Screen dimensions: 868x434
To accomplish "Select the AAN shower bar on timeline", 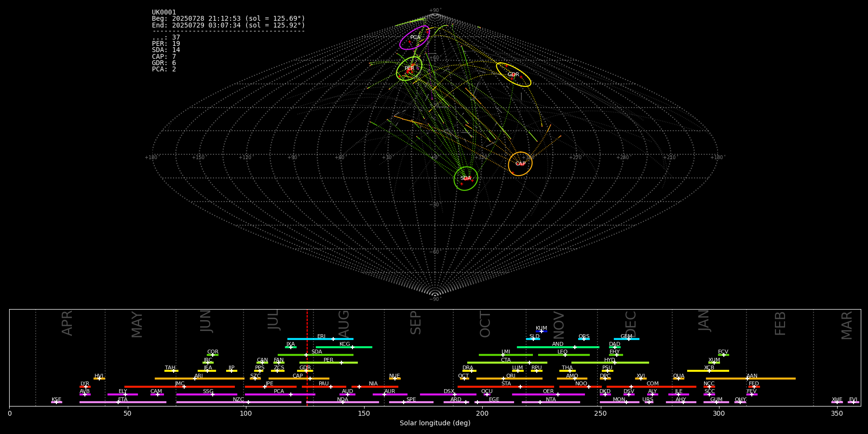I will point(751,379).
